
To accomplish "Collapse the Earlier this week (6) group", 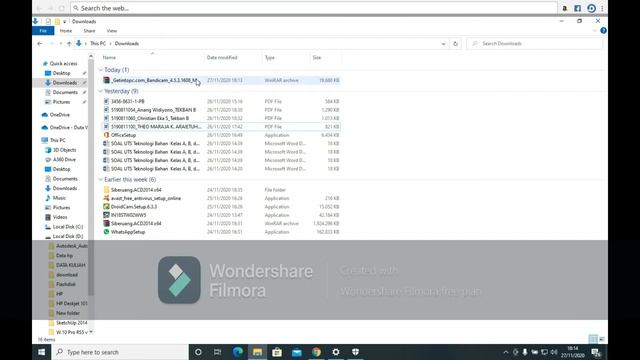I will (101, 180).
